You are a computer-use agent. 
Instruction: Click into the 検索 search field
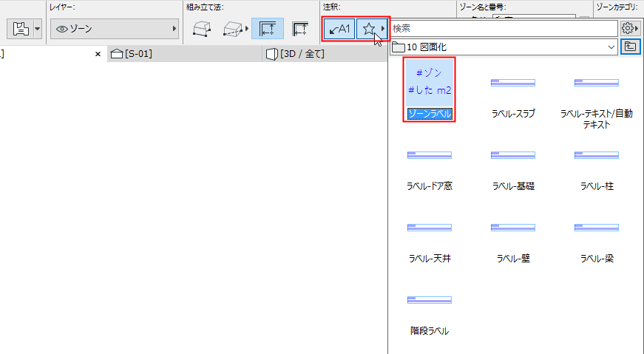[504, 28]
